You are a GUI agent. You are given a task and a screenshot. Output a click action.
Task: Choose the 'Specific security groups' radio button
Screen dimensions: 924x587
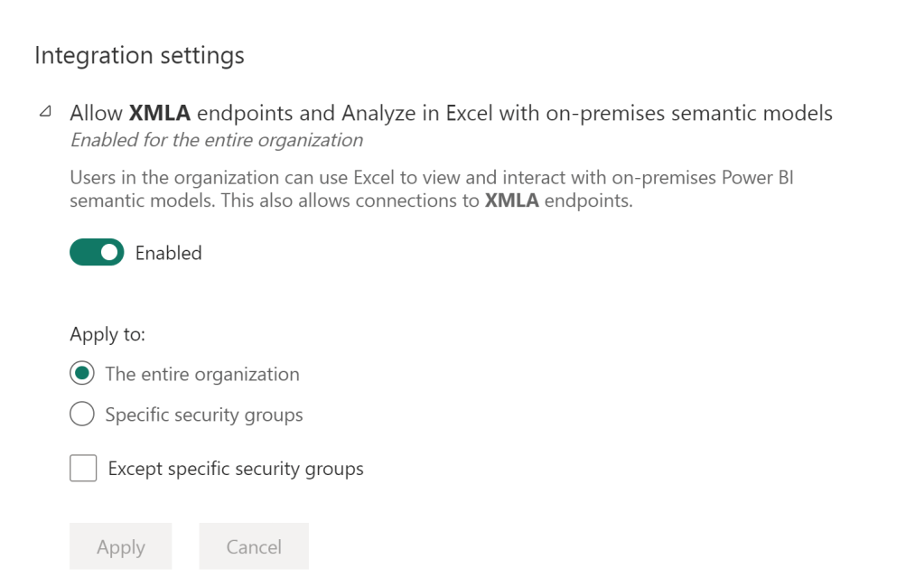pos(82,415)
